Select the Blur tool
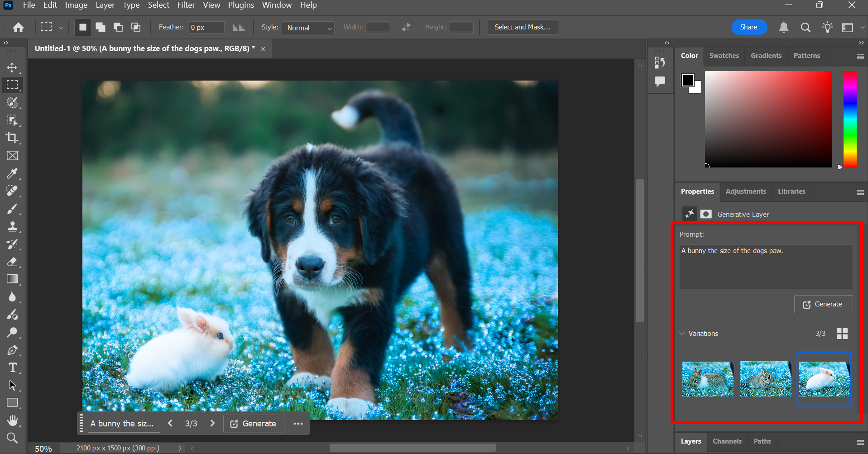This screenshot has height=454, width=868. tap(12, 297)
